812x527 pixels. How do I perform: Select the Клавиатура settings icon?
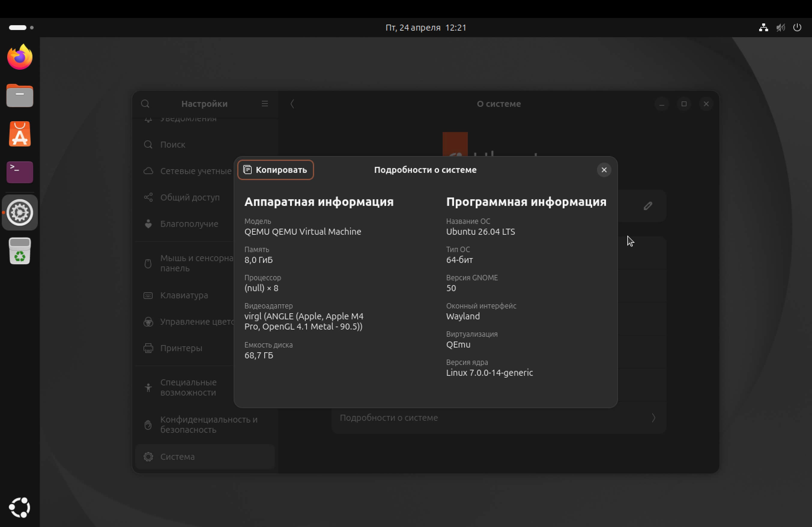pyautogui.click(x=148, y=296)
